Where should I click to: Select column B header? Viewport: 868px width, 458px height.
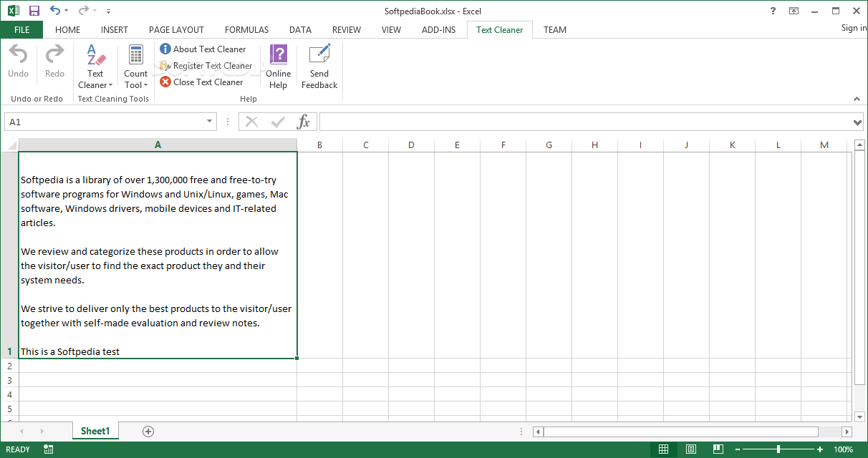[319, 145]
